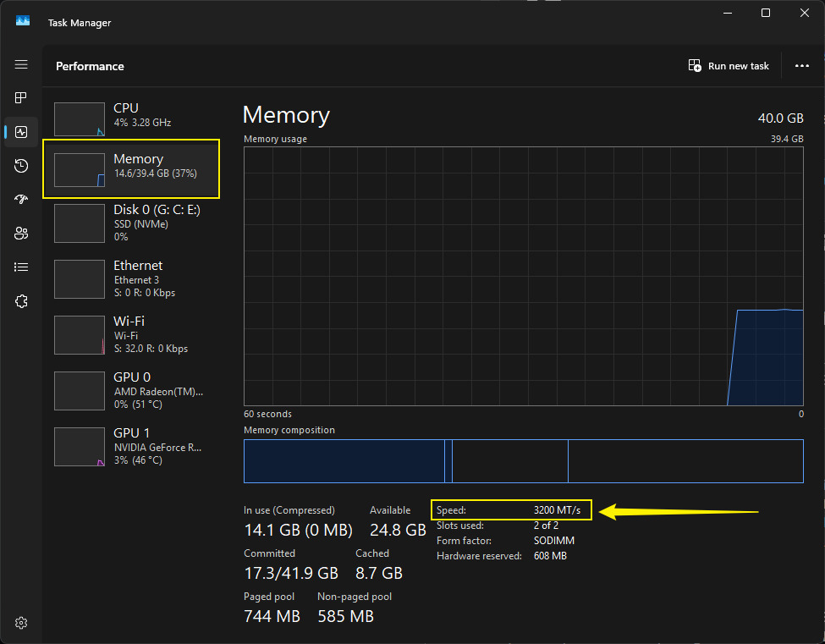This screenshot has width=825, height=644.
Task: Go to the Processes page icon
Action: click(21, 98)
